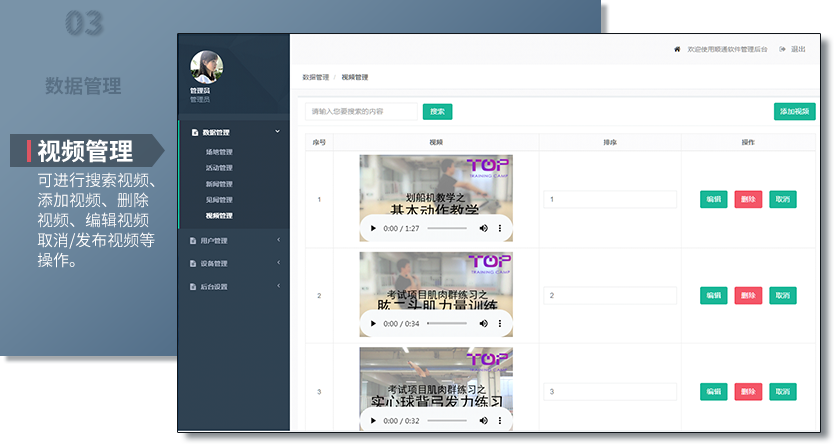Image resolution: width=835 pixels, height=445 pixels.
Task: Mute the second video's volume icon
Action: click(x=484, y=324)
